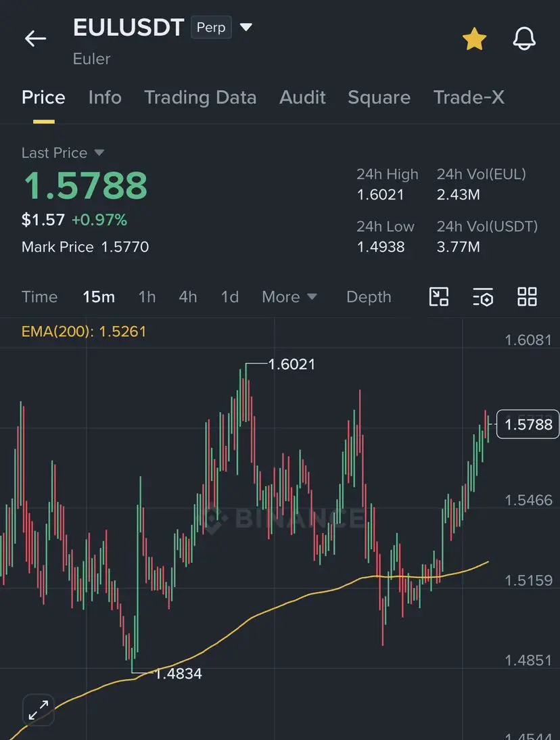
Task: Open the chart drawing tools icon
Action: [439, 297]
